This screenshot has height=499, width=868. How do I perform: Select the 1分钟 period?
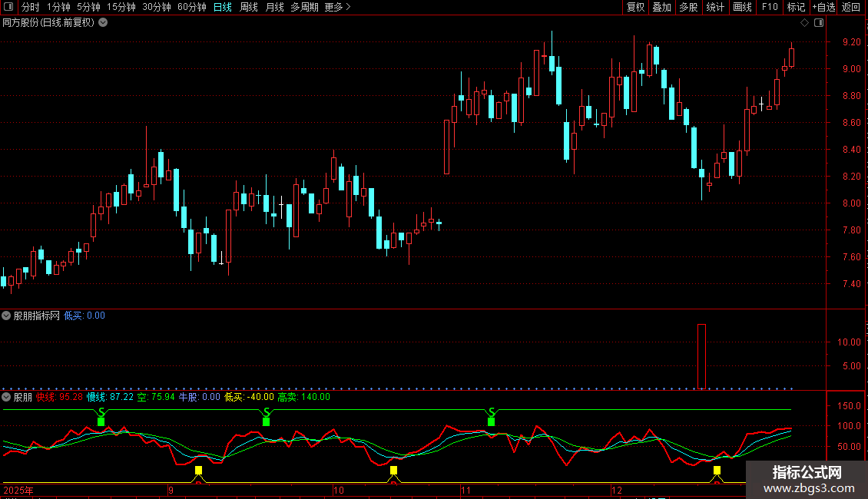58,7
